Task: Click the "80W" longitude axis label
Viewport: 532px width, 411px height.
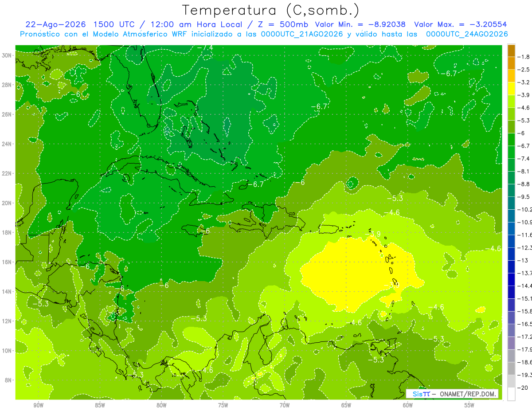Action: click(161, 405)
